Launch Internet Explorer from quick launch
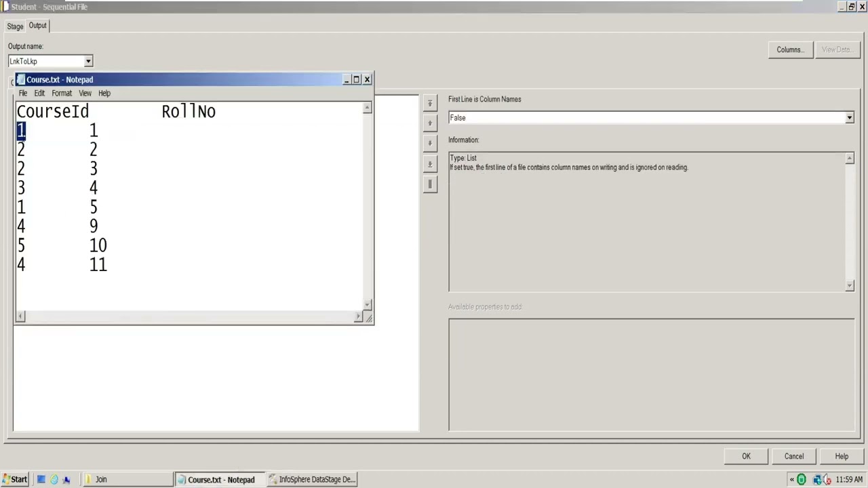 click(54, 479)
